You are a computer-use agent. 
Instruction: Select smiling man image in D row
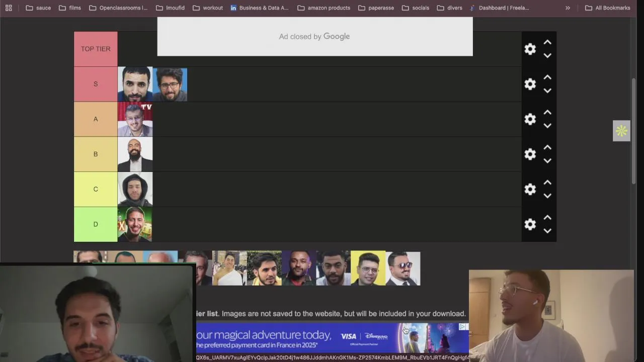click(x=135, y=224)
